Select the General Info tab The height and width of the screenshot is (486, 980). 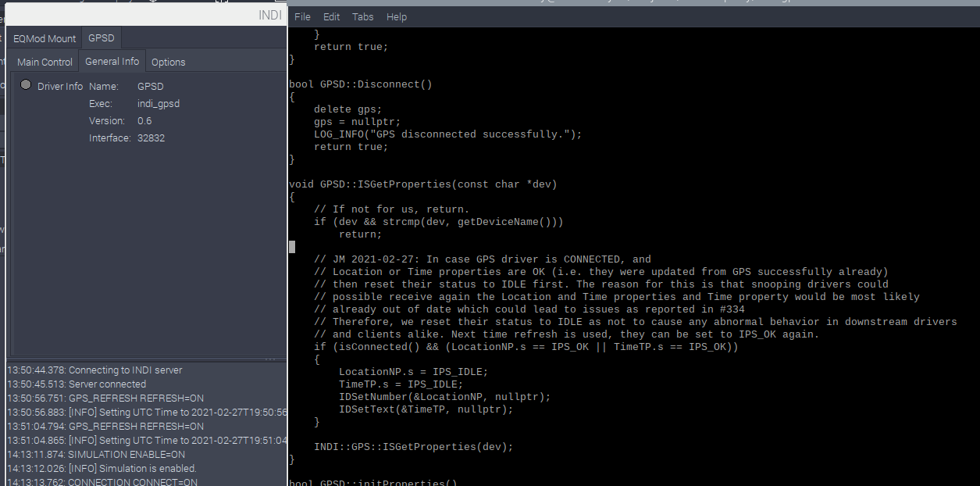(112, 61)
